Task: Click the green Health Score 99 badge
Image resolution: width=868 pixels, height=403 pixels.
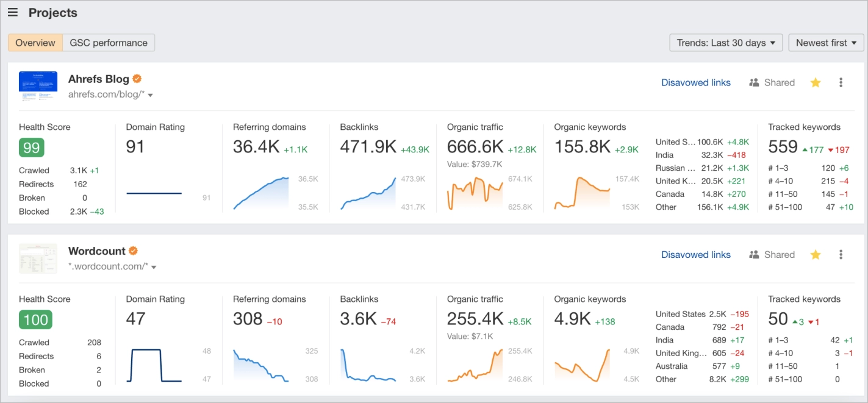Action: point(31,148)
